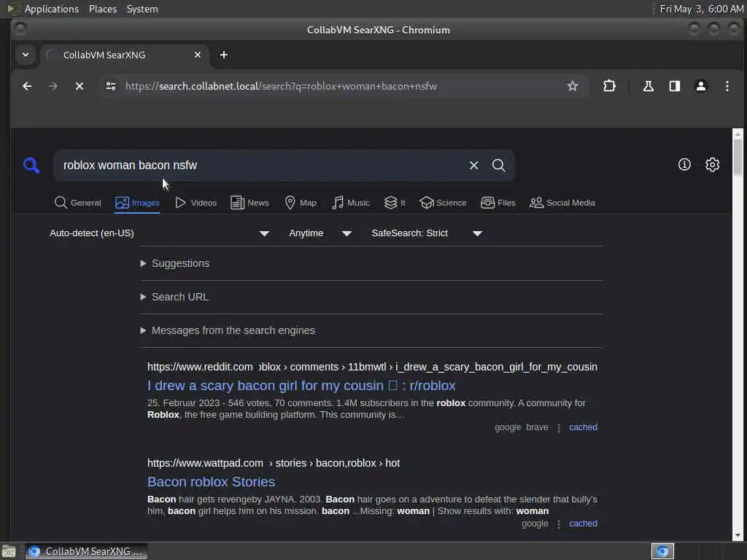This screenshot has width=747, height=560.
Task: Click the SearXNG logo magnifier icon
Action: tap(31, 166)
